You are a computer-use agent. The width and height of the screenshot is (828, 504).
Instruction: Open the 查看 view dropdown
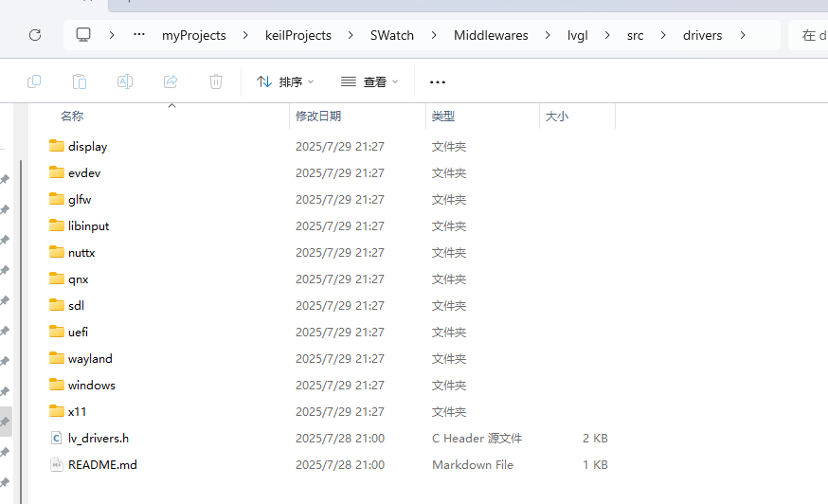coord(369,82)
